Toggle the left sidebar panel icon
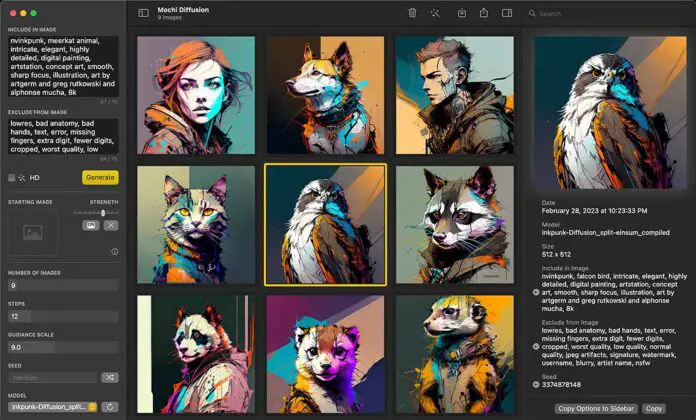Viewport: 696px width, 420px height. click(143, 13)
